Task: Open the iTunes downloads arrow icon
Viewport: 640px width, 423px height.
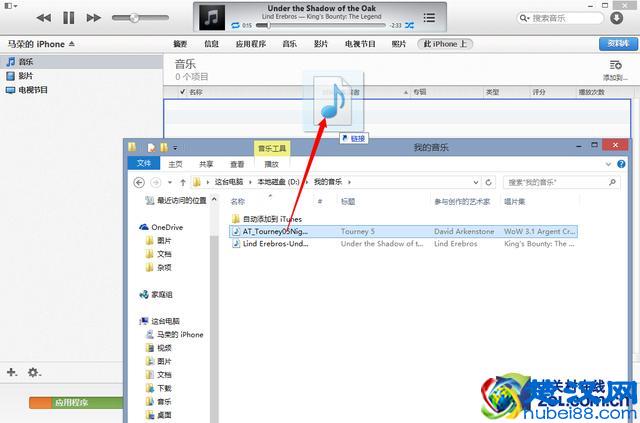Action: tap(616, 18)
